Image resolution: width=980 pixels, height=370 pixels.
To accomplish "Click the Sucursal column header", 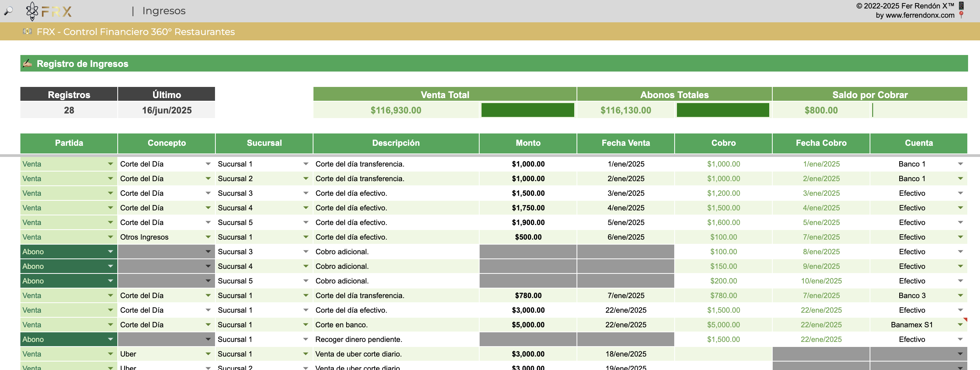I will (x=264, y=143).
